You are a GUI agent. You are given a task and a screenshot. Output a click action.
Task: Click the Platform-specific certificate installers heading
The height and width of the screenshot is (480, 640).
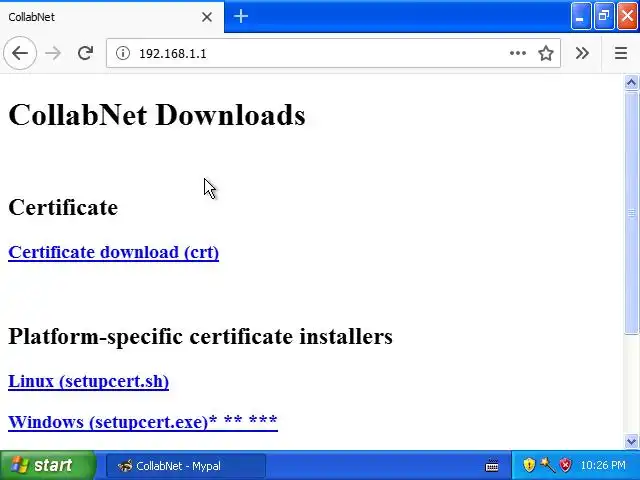[x=200, y=337]
